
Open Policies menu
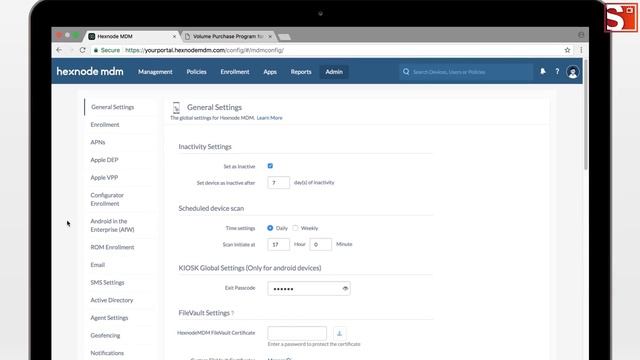(196, 72)
